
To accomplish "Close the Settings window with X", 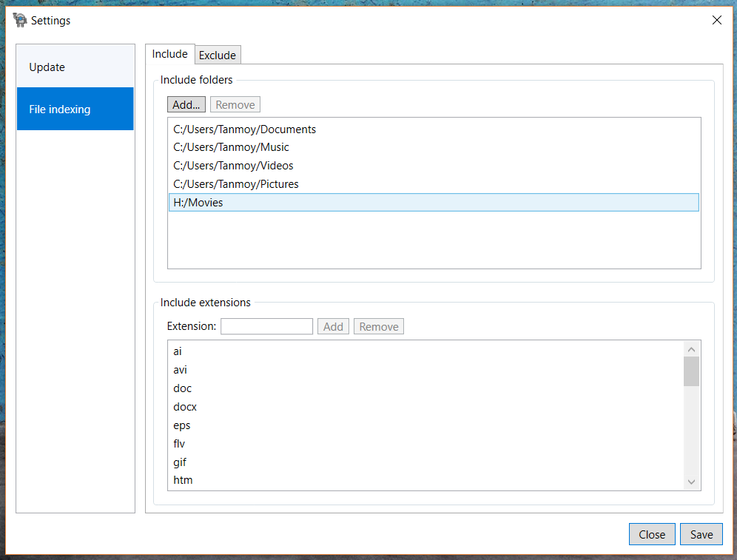I will point(716,20).
